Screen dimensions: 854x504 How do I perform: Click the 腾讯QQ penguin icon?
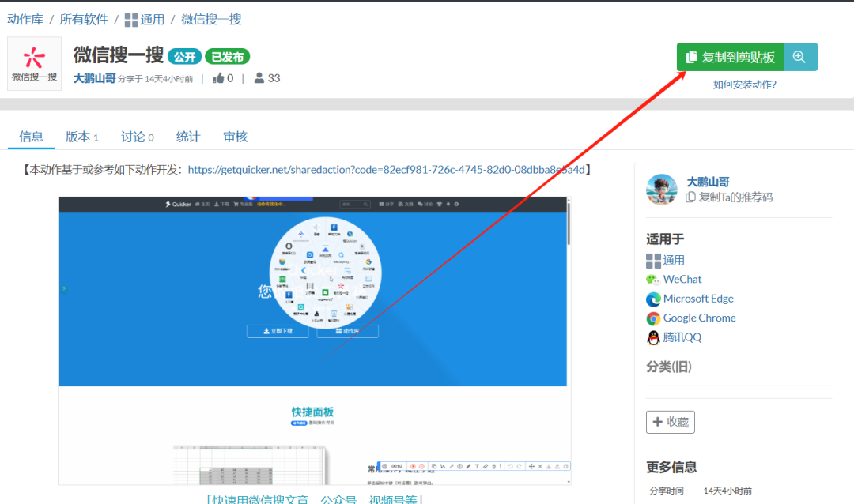(x=653, y=337)
